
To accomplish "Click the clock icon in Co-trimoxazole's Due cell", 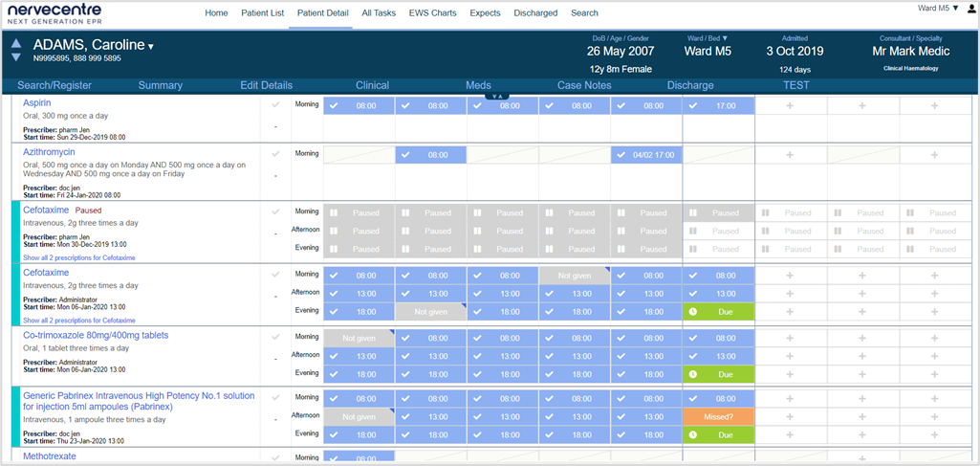I will [x=693, y=374].
